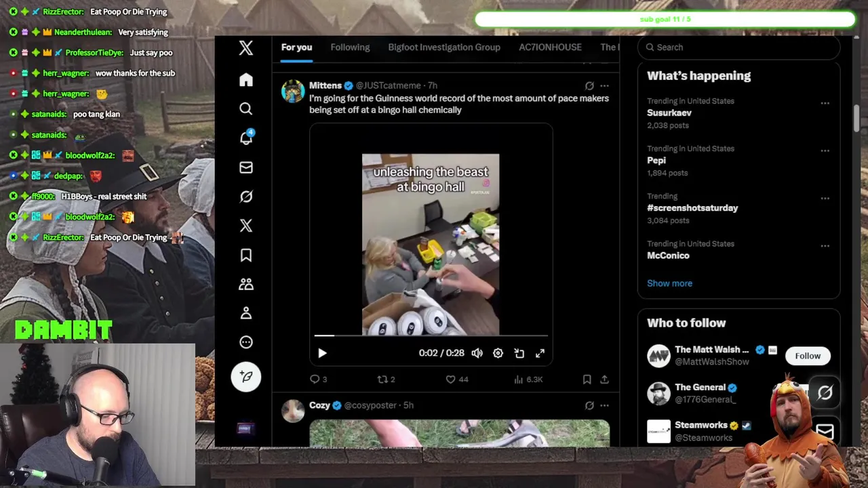Image resolution: width=868 pixels, height=488 pixels.
Task: Bookmark the Mittens post
Action: coord(587,380)
